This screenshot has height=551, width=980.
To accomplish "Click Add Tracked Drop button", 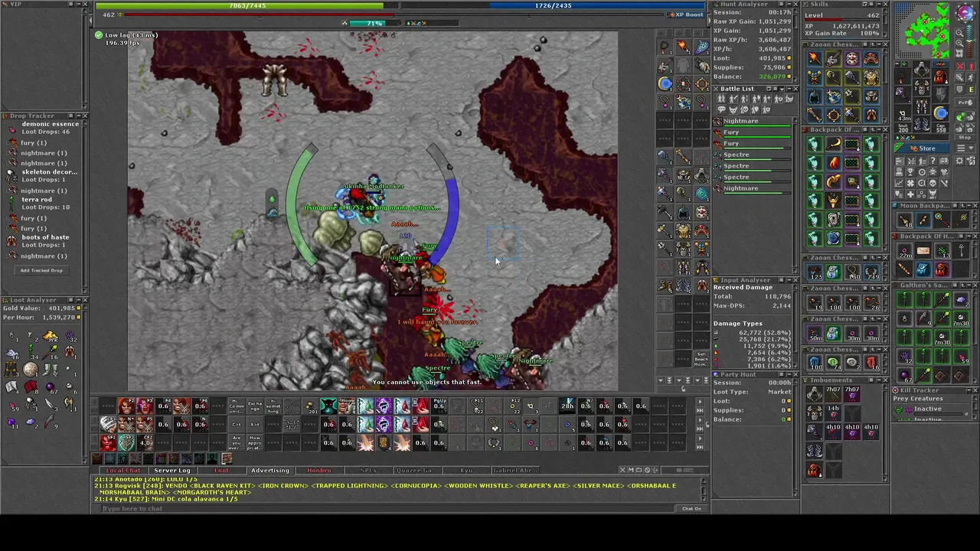I will click(x=41, y=270).
